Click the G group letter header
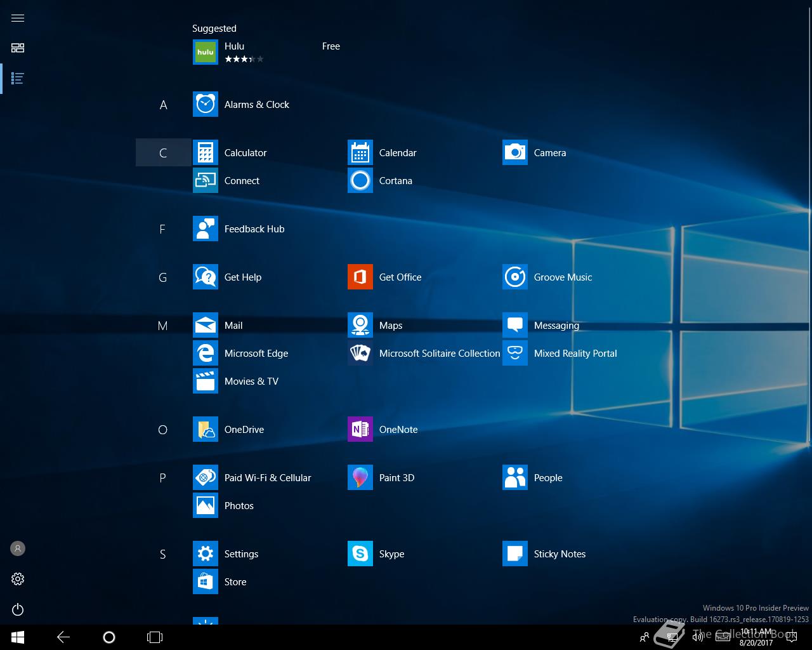This screenshot has height=650, width=812. 163,277
